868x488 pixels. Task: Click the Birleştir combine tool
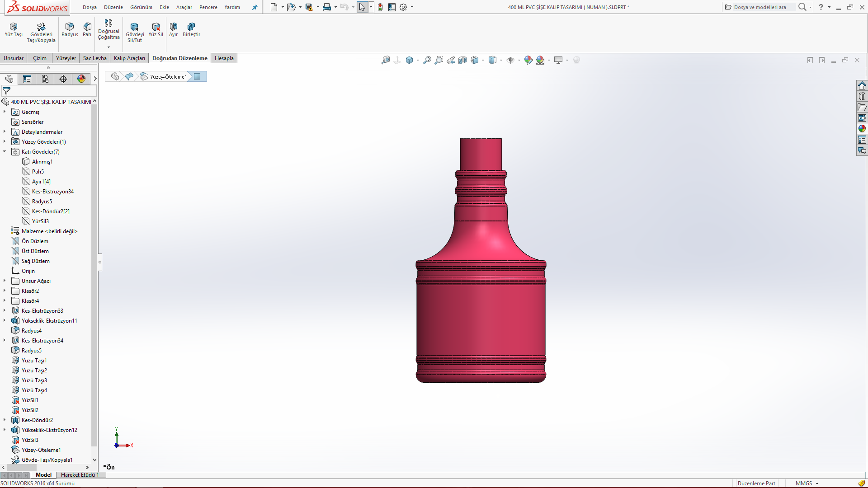(191, 27)
